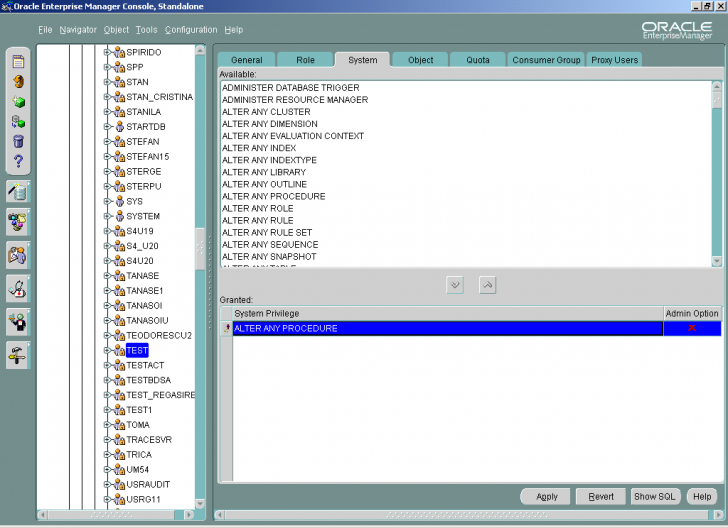Click the trash can delete icon in left toolbar
The image size is (728, 528).
tap(18, 141)
